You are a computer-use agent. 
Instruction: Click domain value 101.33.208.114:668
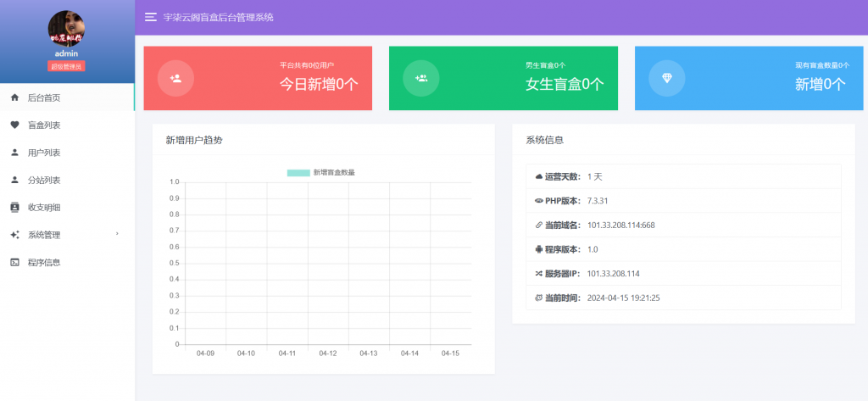coord(621,225)
